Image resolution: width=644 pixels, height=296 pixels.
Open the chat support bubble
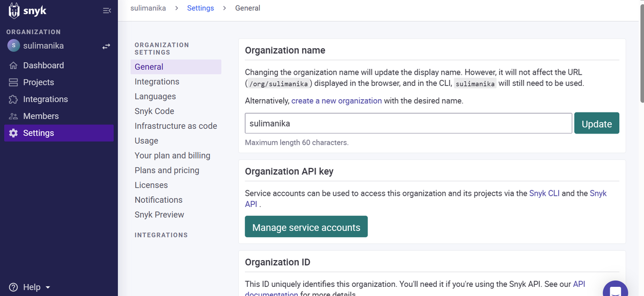point(615,291)
